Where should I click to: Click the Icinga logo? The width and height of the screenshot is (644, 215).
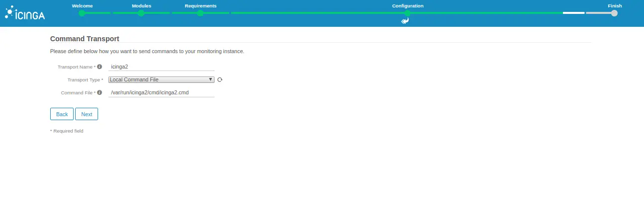(25, 13)
